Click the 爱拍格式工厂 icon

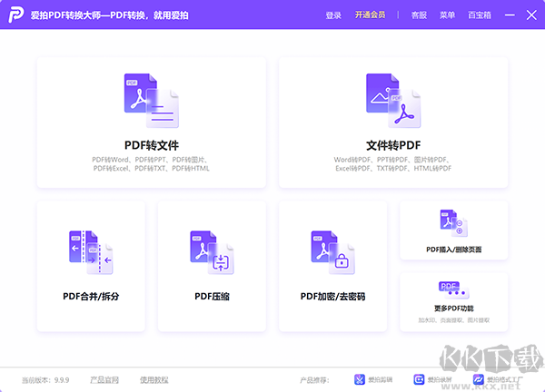479,379
